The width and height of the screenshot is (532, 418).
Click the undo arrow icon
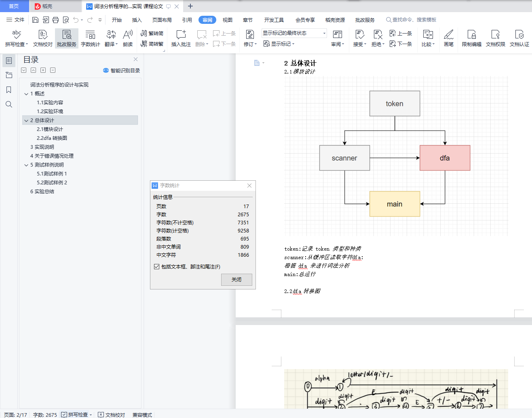click(76, 20)
